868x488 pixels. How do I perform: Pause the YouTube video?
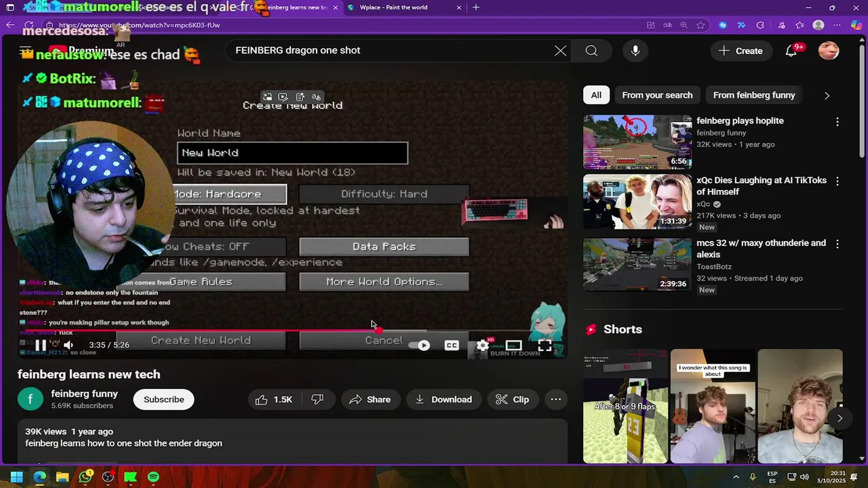coord(41,345)
